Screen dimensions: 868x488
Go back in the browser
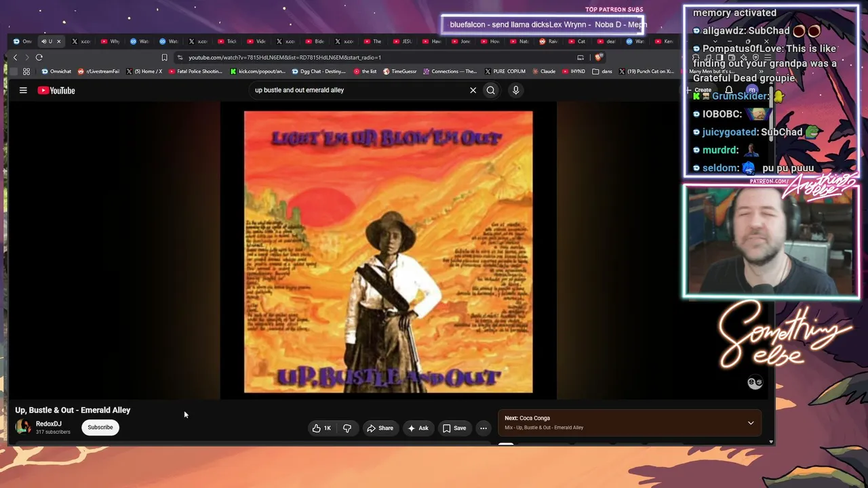tap(15, 58)
